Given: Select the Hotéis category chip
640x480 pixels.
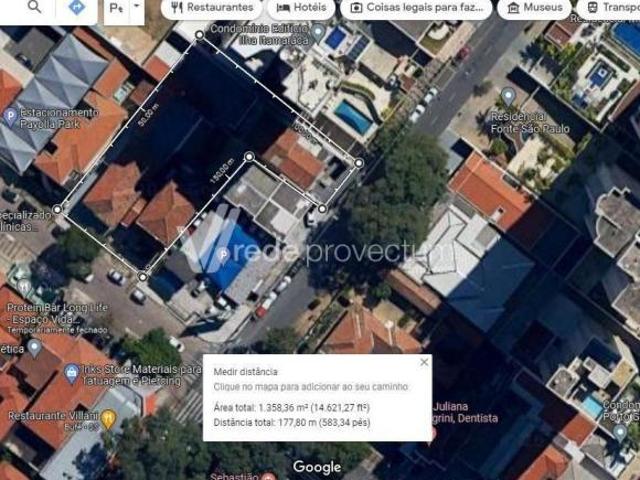Looking at the screenshot, I should [x=301, y=7].
